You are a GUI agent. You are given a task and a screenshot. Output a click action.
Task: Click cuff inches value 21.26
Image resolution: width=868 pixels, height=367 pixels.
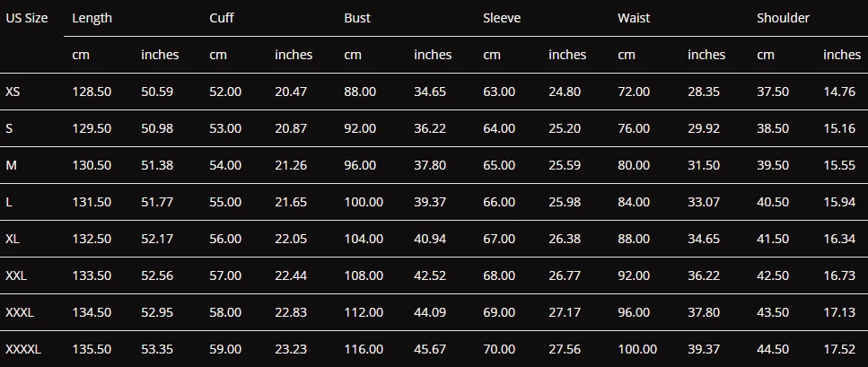click(x=291, y=165)
